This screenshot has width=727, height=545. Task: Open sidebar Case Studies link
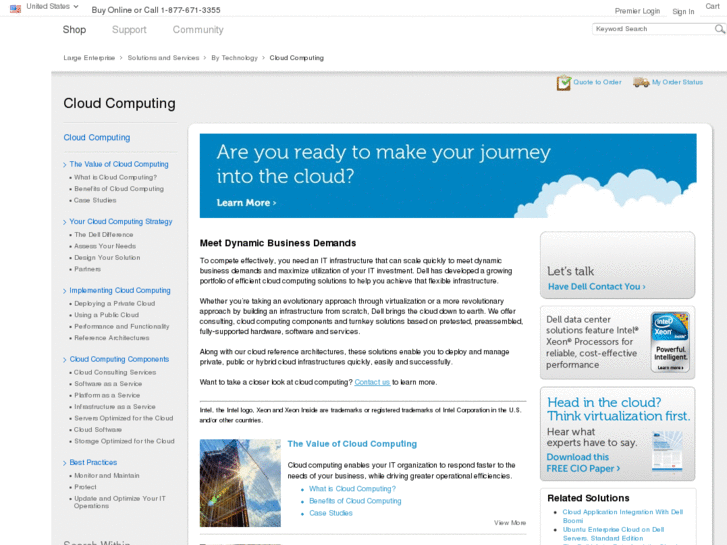(95, 200)
